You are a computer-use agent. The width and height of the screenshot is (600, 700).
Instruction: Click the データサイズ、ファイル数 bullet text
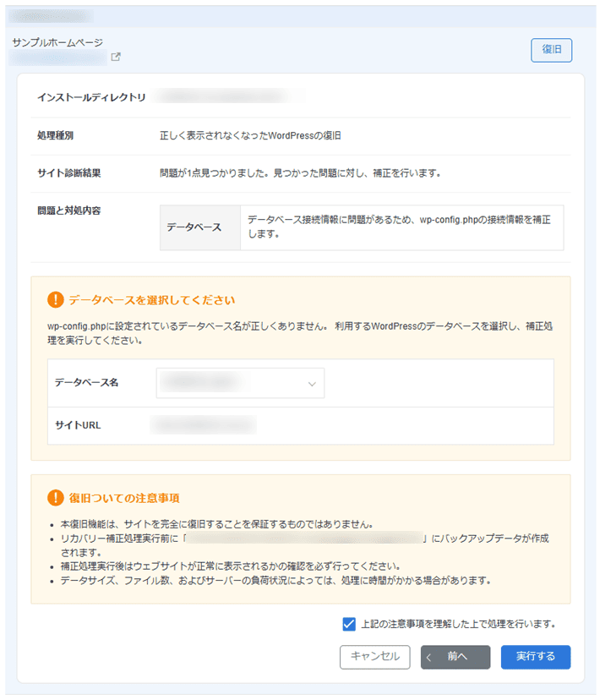(x=275, y=581)
